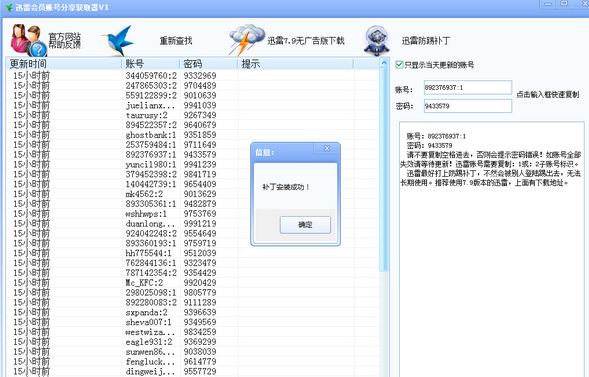Image resolution: width=589 pixels, height=377 pixels.
Task: Sort by 更新时间 column header
Action: 64,64
